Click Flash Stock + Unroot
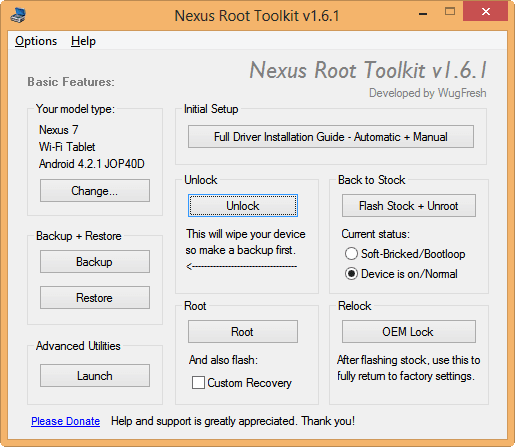The height and width of the screenshot is (447, 515). coord(409,206)
